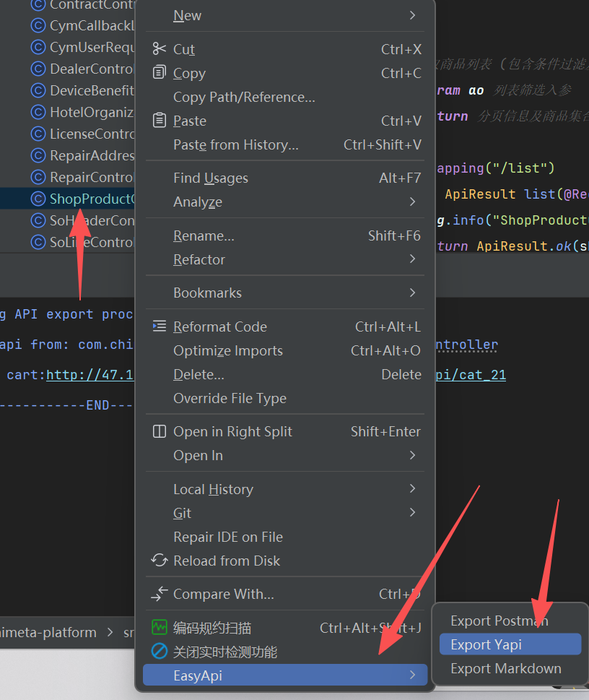The height and width of the screenshot is (700, 589).
Task: Expand the Local History submenu
Action: (412, 489)
